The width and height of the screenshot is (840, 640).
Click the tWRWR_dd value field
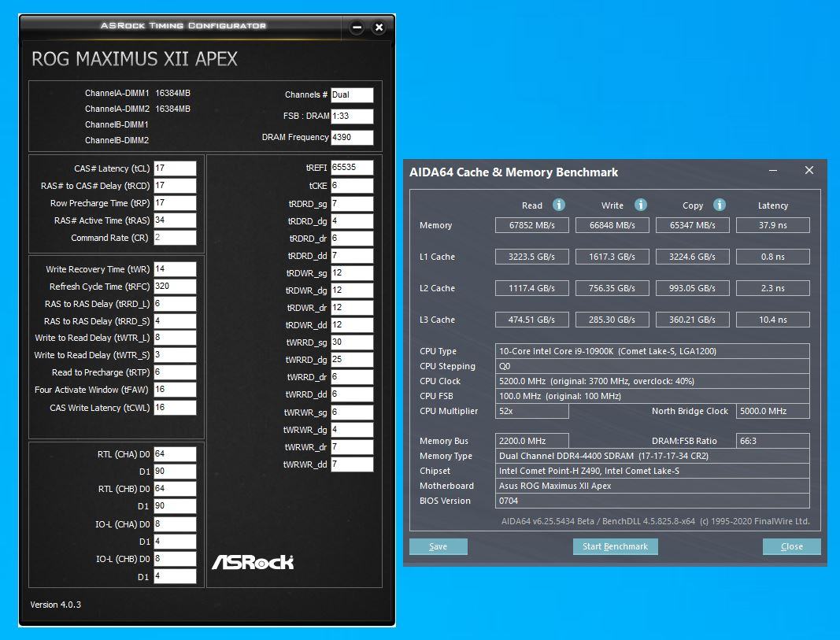point(352,464)
